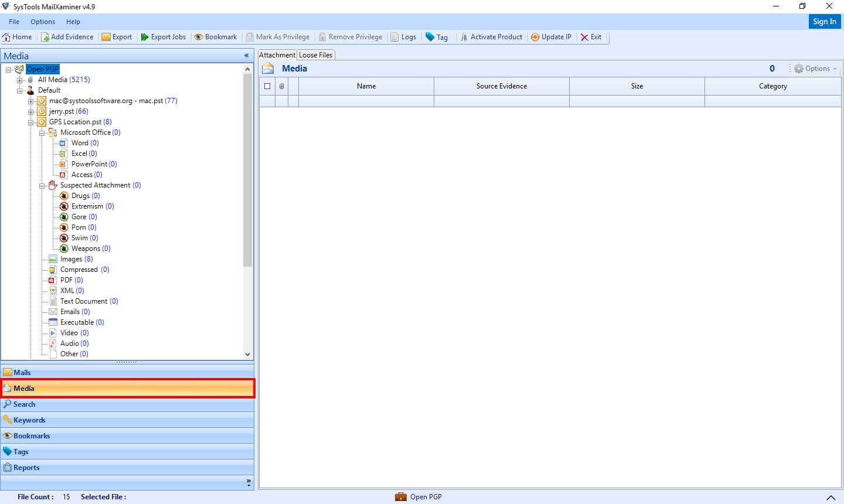Viewport: 844px width, 504px height.
Task: Click the Add Evidence icon
Action: coord(45,37)
